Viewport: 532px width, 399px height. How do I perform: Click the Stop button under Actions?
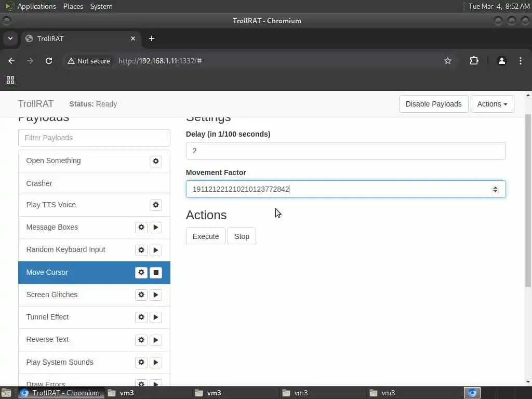pos(242,236)
